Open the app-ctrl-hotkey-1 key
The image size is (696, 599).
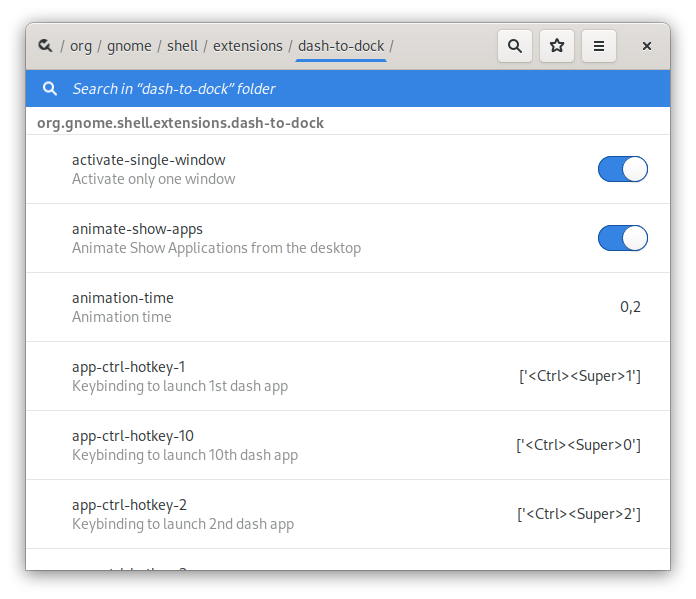point(348,376)
